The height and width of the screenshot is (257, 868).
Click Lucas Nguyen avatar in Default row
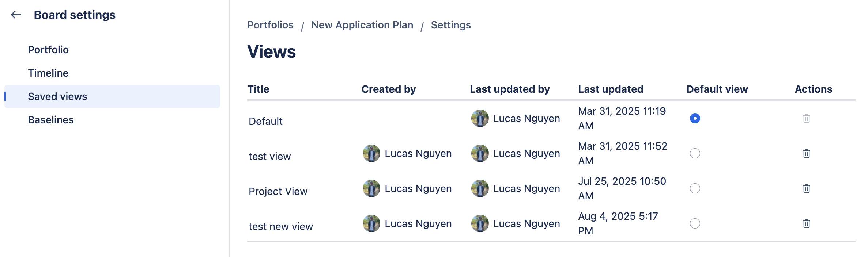pos(480,118)
